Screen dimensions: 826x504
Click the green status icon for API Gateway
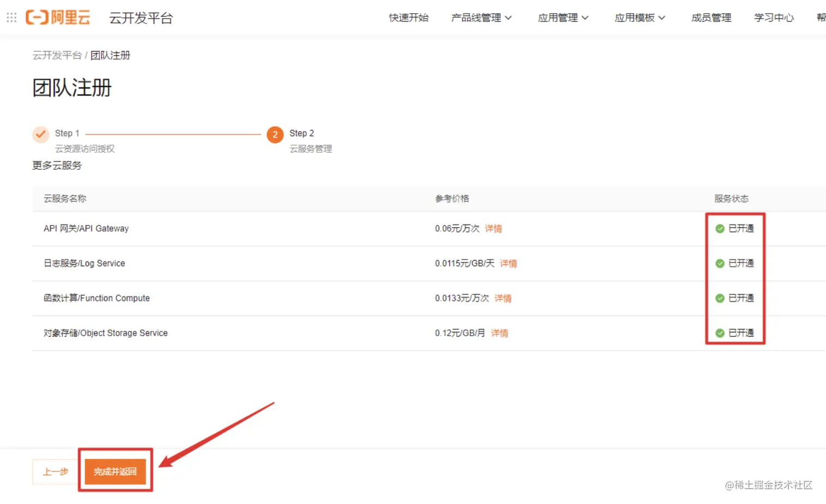click(x=720, y=228)
